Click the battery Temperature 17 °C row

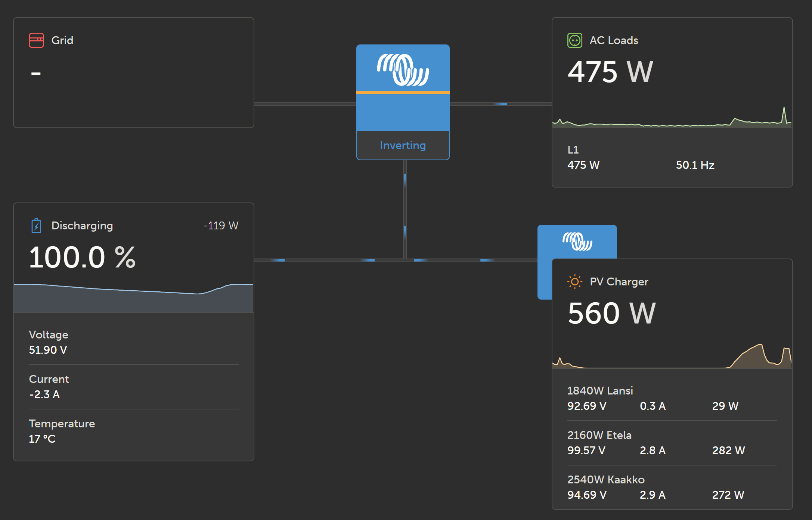click(x=133, y=431)
